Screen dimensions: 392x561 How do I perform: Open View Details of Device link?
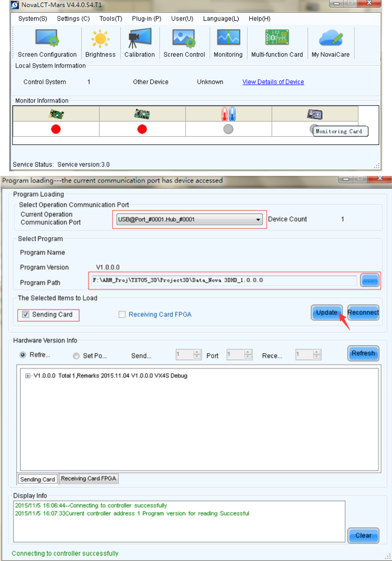(273, 82)
